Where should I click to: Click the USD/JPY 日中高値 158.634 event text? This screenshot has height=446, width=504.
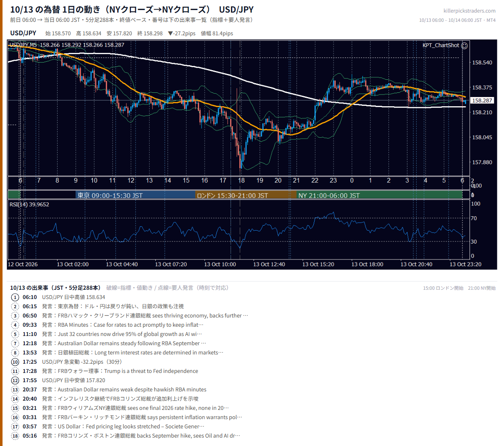[73, 297]
